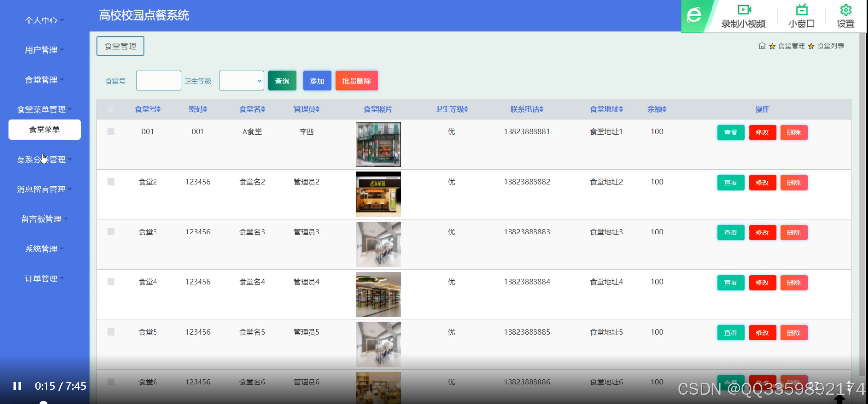
Task: Open the A食堂 photo thumbnail
Action: click(378, 144)
